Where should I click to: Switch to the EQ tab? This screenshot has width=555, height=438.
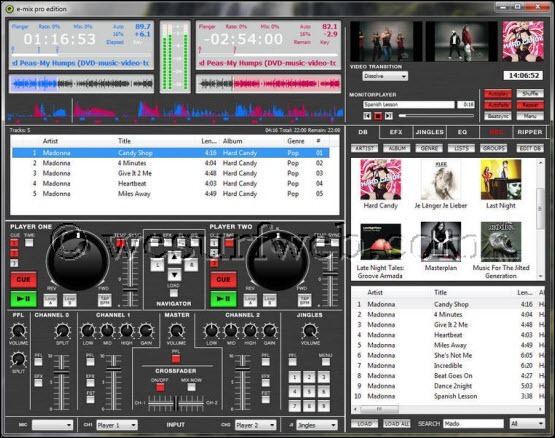(462, 132)
